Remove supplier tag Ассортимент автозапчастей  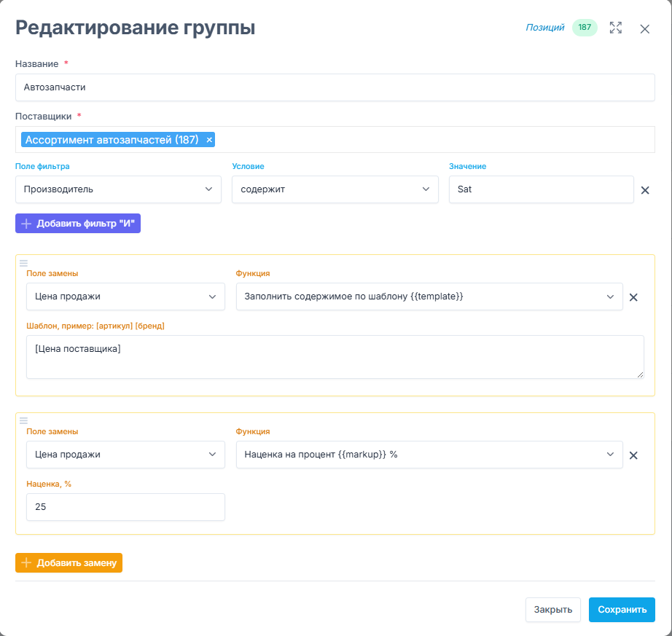pyautogui.click(x=209, y=140)
